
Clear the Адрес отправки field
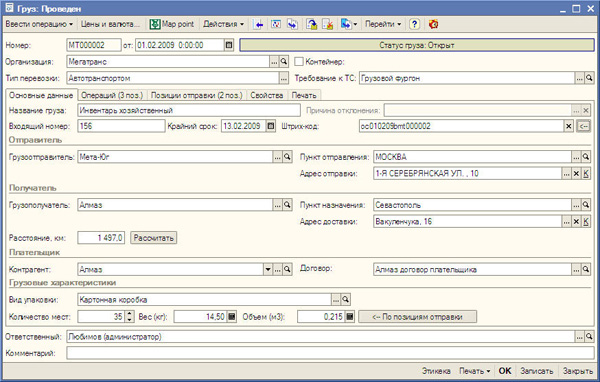point(576,173)
